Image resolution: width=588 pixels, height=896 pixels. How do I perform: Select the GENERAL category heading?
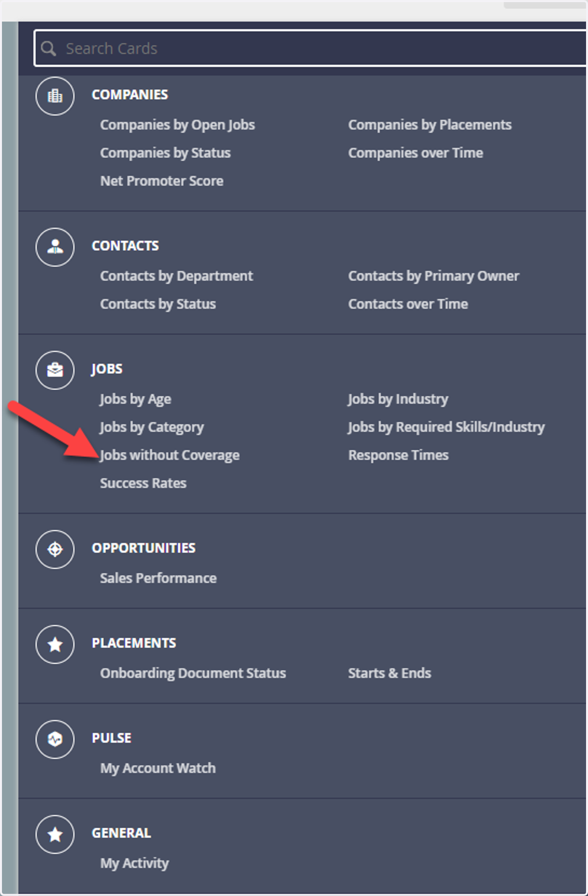122,833
